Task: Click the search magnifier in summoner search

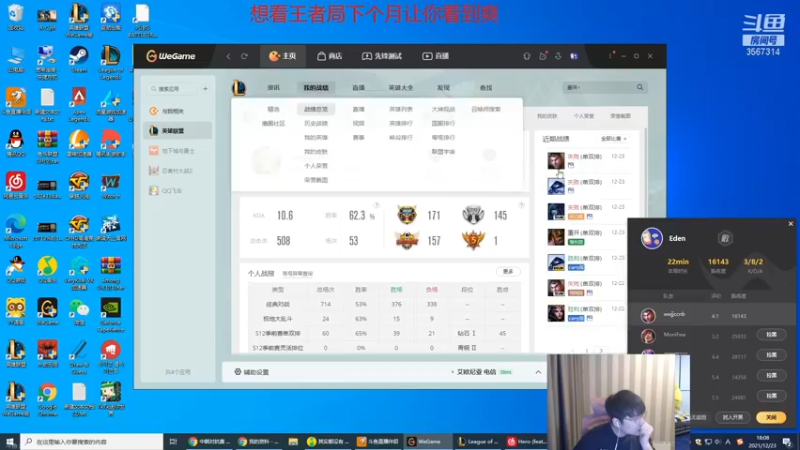Action: click(640, 87)
